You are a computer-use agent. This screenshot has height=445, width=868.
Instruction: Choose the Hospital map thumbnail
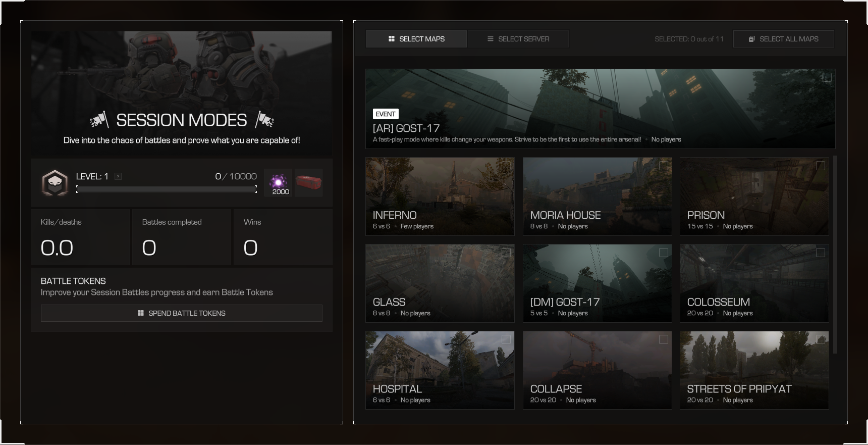click(440, 370)
